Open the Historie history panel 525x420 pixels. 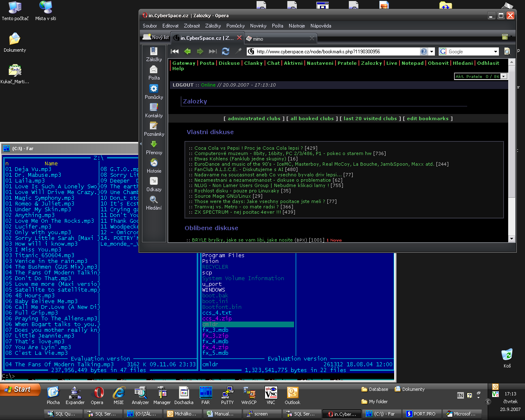coord(154,165)
